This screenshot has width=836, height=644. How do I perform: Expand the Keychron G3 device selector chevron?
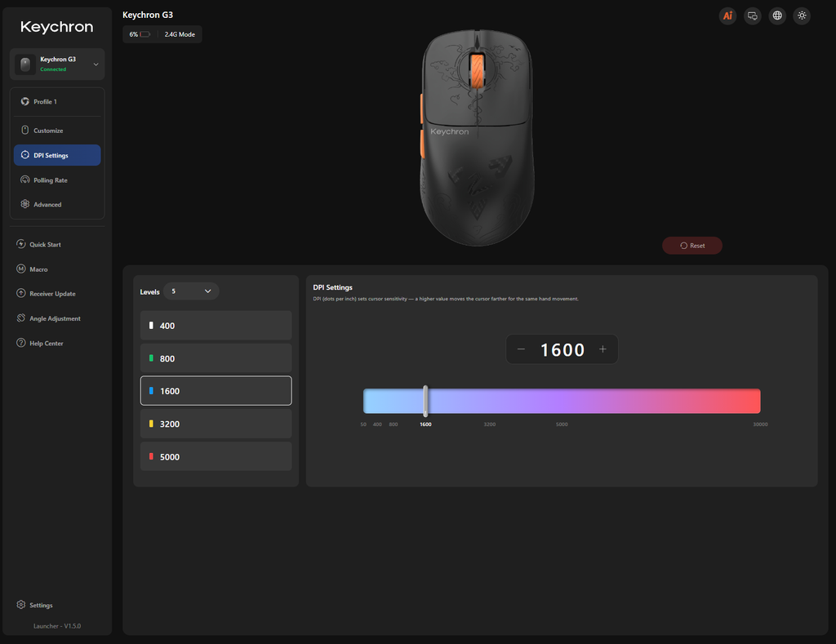[x=96, y=64]
